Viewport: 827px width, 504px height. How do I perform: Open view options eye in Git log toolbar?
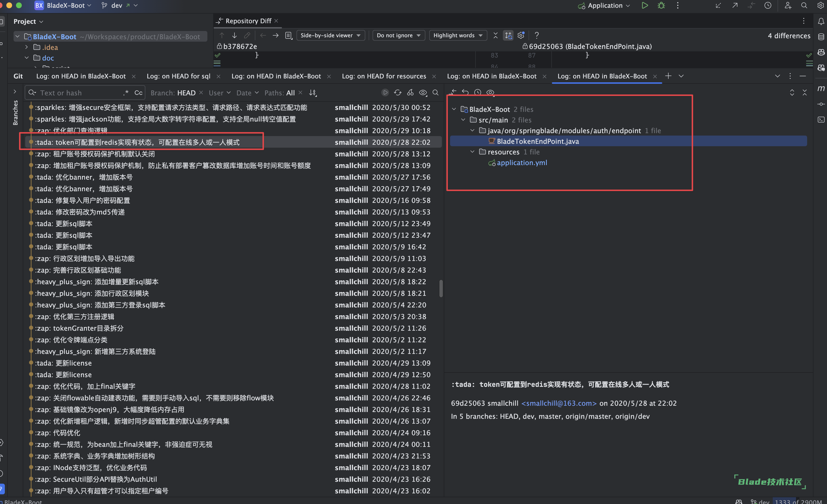pyautogui.click(x=423, y=92)
